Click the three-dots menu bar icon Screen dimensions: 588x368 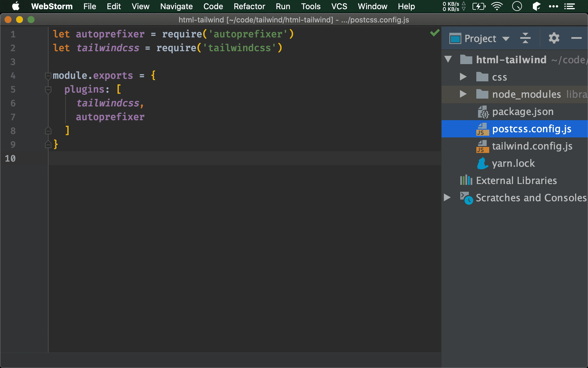(553, 6)
